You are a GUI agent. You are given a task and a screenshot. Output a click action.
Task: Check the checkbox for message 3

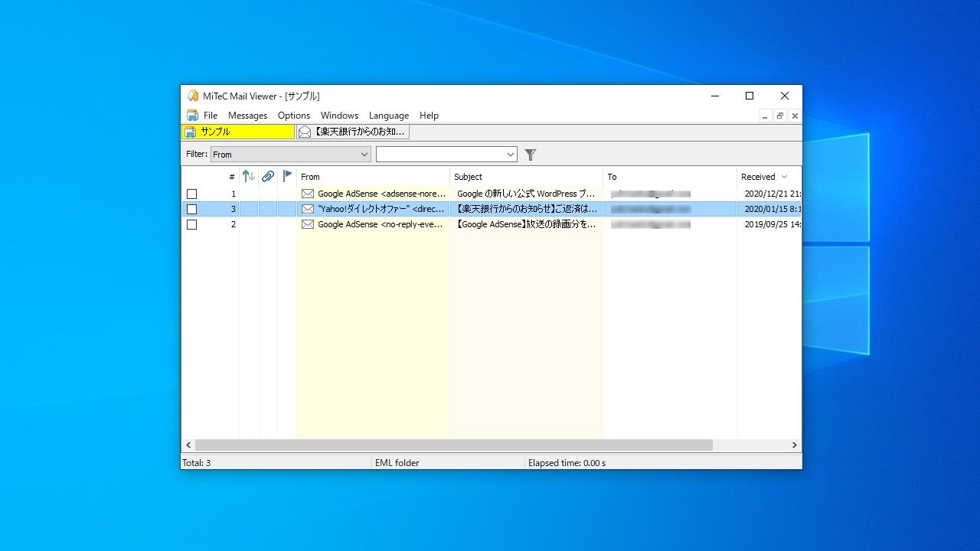tap(191, 209)
